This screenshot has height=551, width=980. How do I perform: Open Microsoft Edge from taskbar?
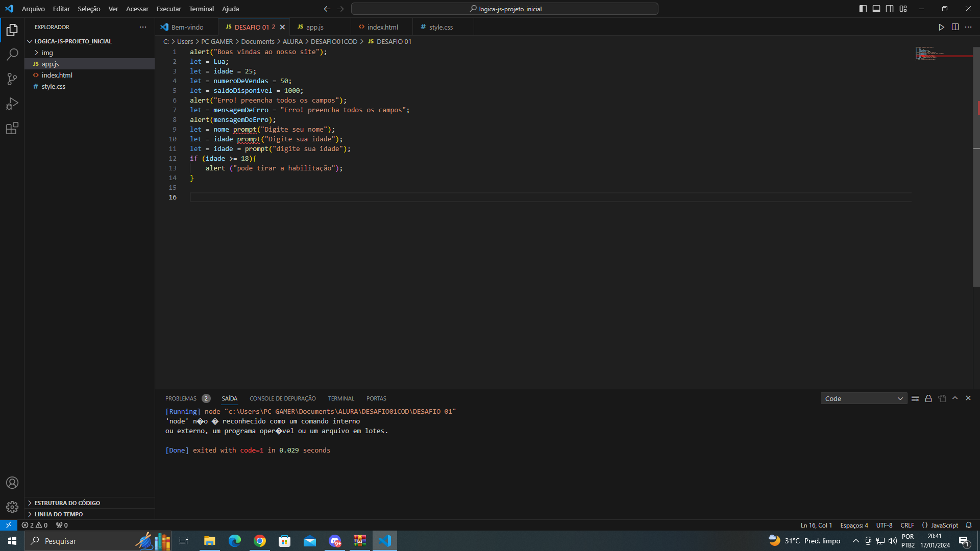(235, 541)
